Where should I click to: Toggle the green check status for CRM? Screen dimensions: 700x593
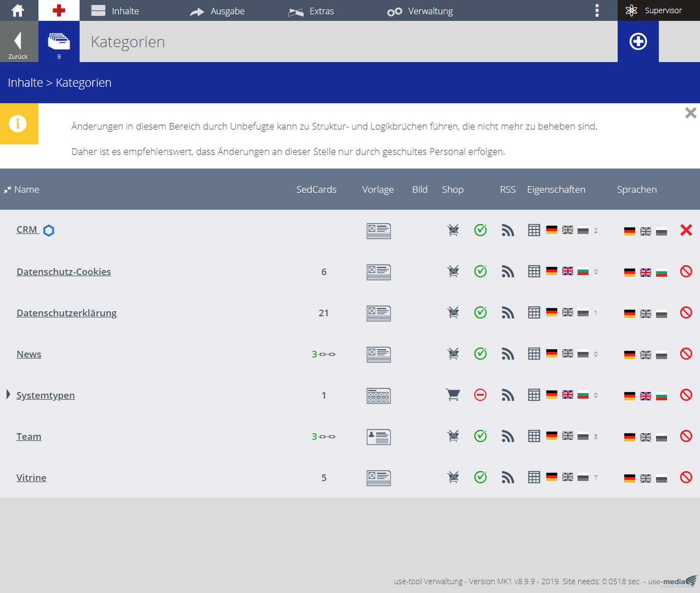click(x=480, y=230)
